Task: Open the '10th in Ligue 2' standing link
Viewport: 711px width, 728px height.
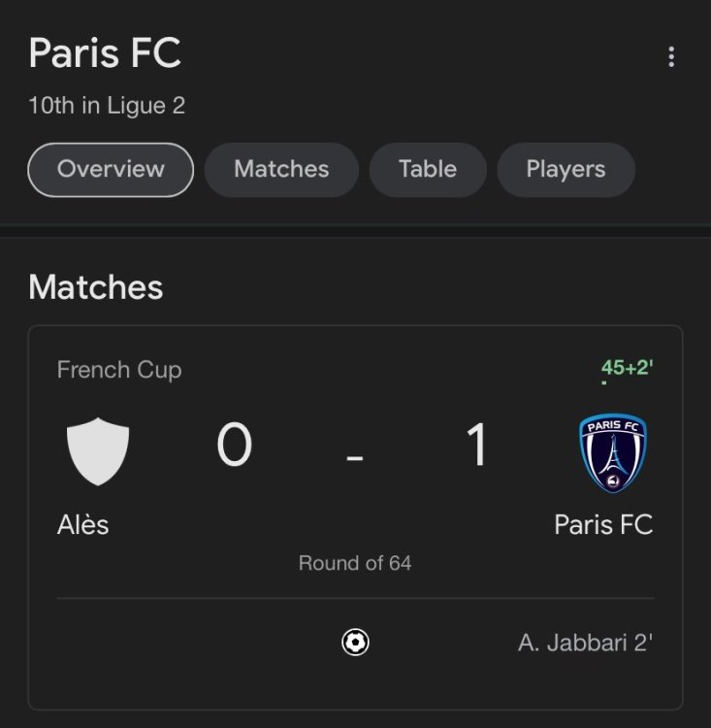Action: [x=107, y=106]
